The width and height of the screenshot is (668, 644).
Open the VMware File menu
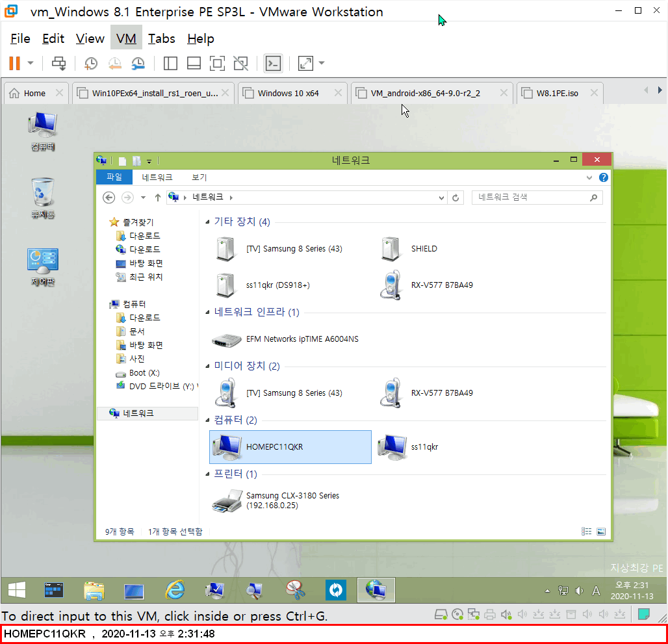tap(20, 39)
